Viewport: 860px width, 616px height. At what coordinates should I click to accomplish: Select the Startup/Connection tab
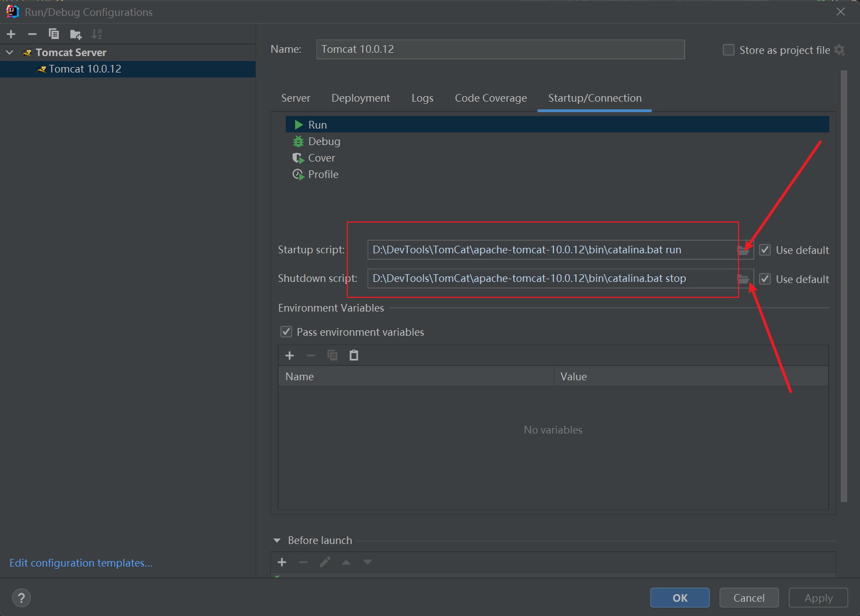point(595,98)
